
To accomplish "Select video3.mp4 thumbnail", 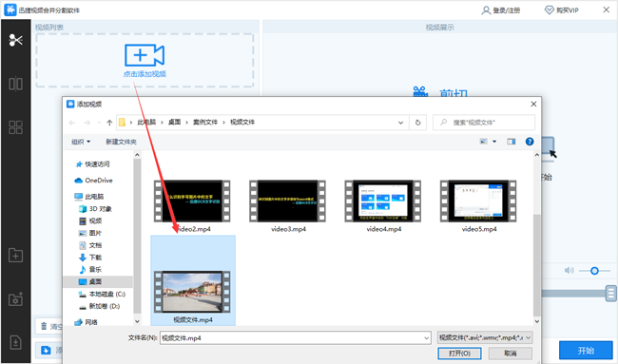I will pyautogui.click(x=288, y=201).
